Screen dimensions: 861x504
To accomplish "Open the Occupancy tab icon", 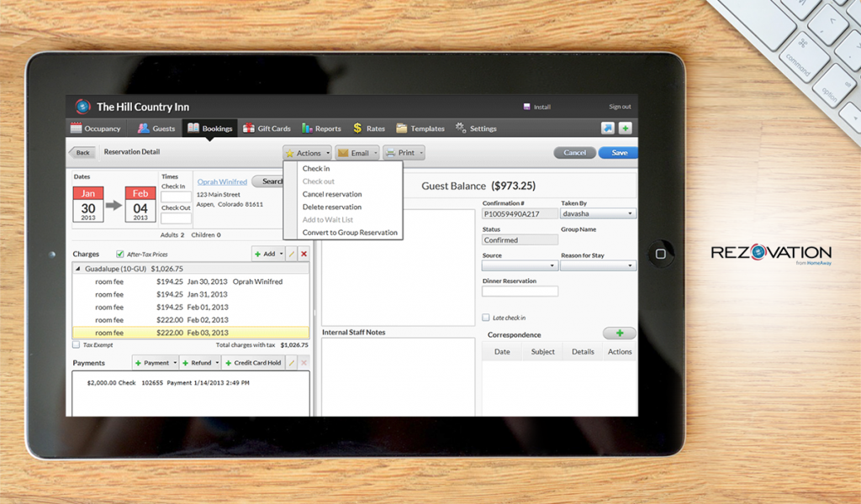I will click(x=77, y=129).
